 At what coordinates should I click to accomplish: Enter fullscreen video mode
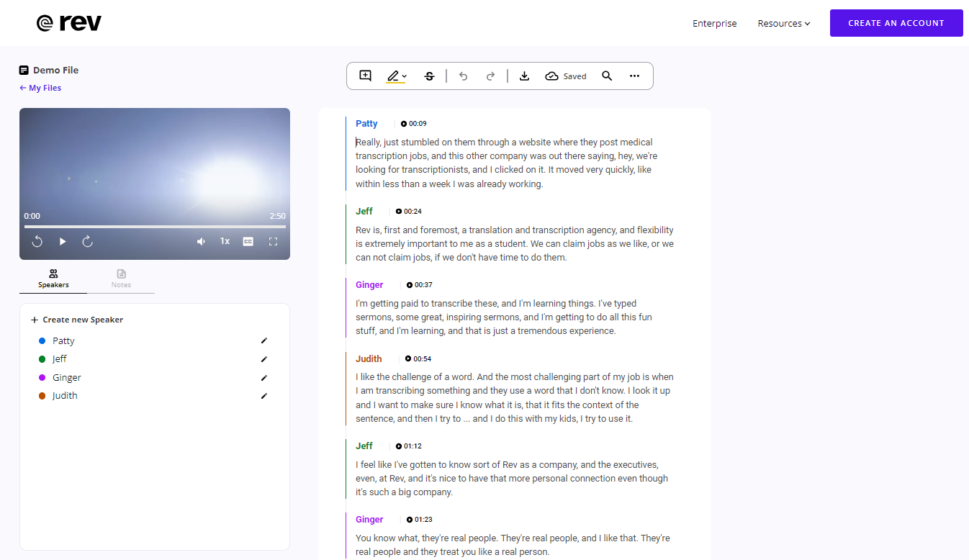(273, 241)
